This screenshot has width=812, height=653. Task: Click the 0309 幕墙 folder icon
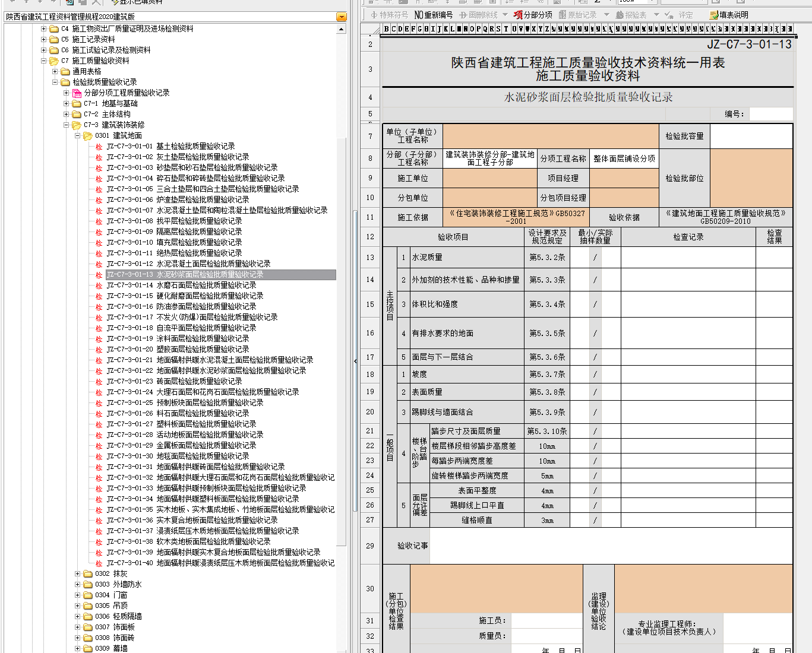pos(88,648)
